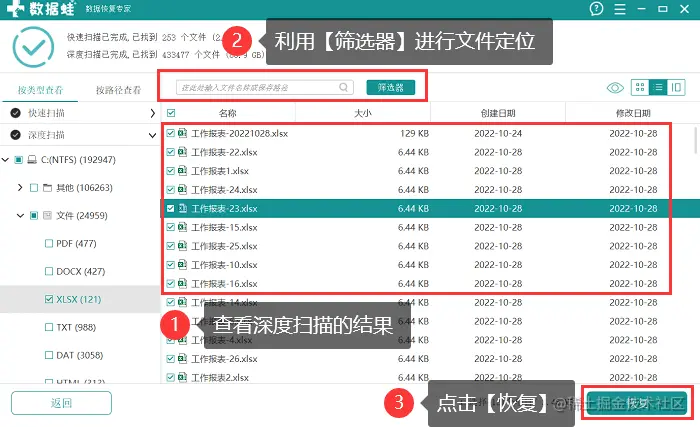Select the 工作报表-16.xlsx file name
The image size is (700, 427).
224,283
